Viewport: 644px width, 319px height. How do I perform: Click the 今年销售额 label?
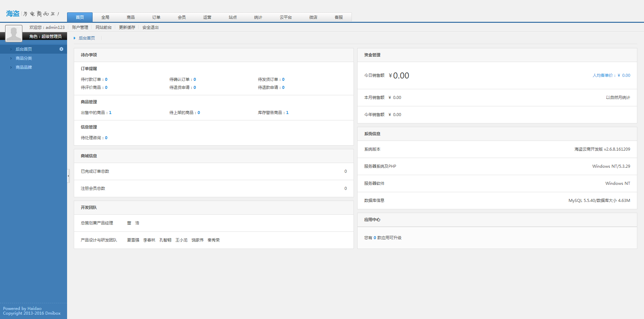[374, 115]
